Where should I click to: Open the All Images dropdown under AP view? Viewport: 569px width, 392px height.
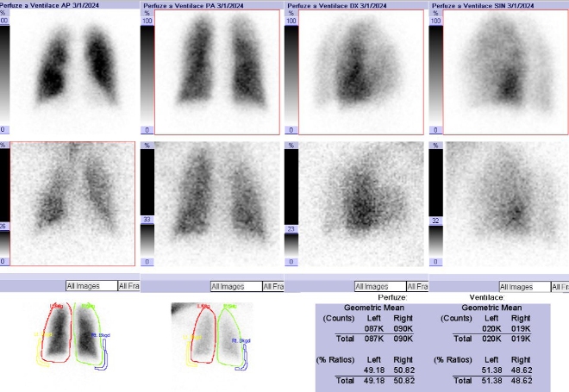click(x=91, y=286)
